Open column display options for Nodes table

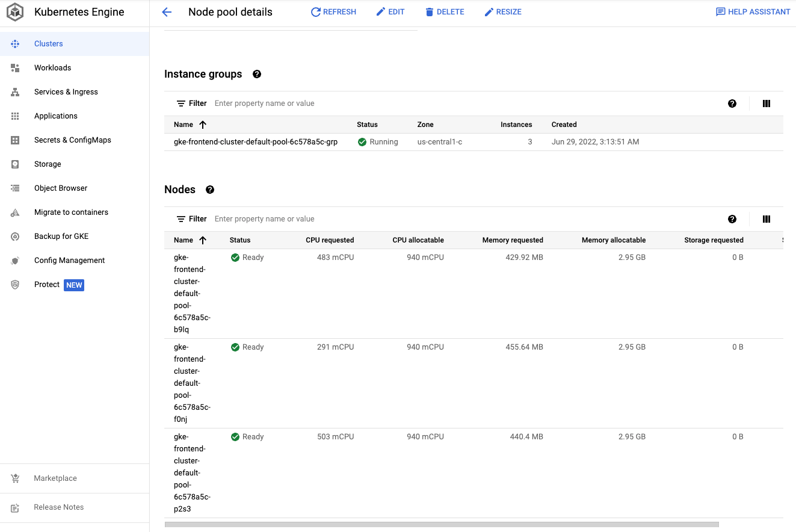[766, 219]
